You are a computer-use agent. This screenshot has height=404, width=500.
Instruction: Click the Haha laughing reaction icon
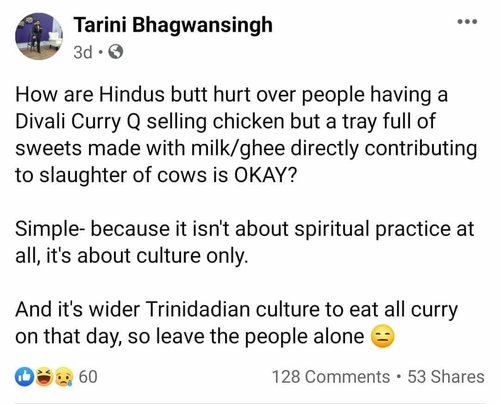[44, 377]
